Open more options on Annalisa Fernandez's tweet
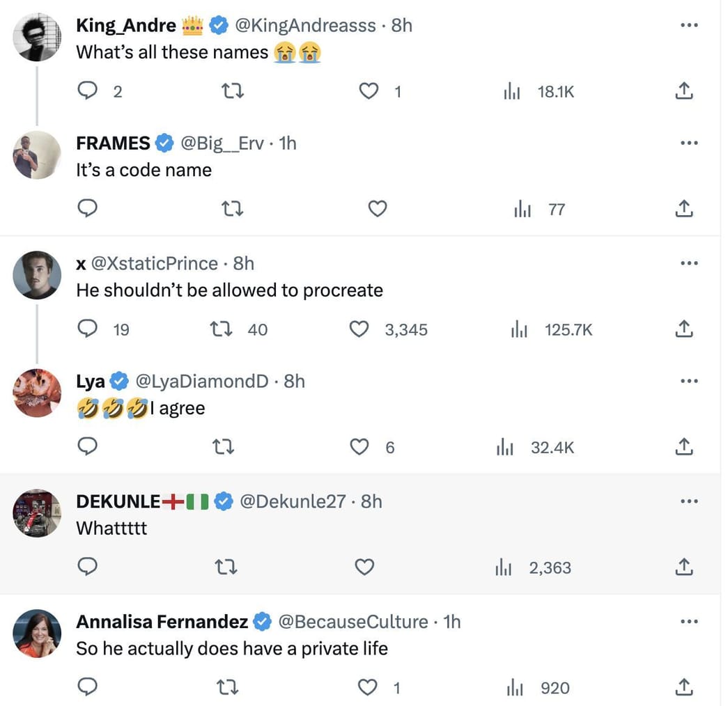Screen dimensions: 728x706 (689, 621)
